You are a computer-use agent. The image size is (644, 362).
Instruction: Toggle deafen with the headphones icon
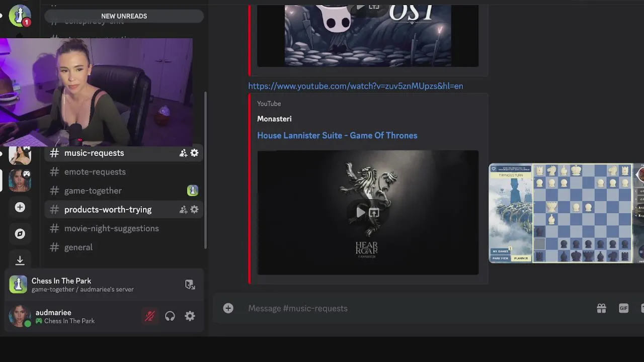(x=170, y=316)
